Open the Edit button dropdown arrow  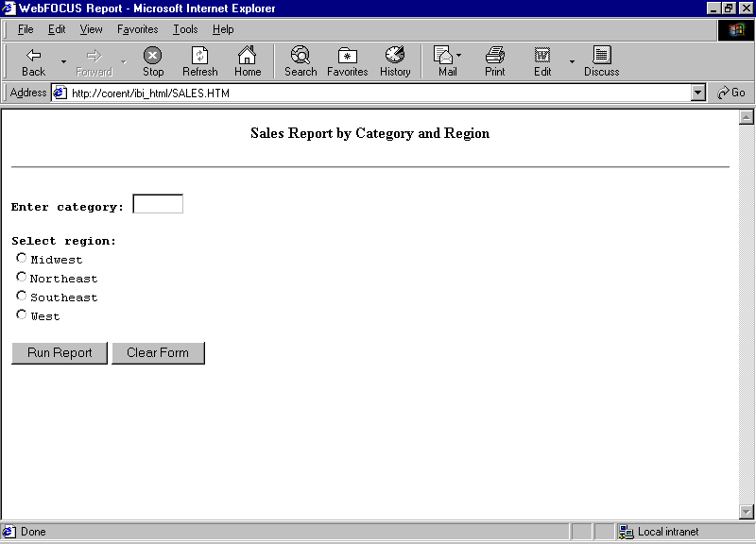(572, 61)
